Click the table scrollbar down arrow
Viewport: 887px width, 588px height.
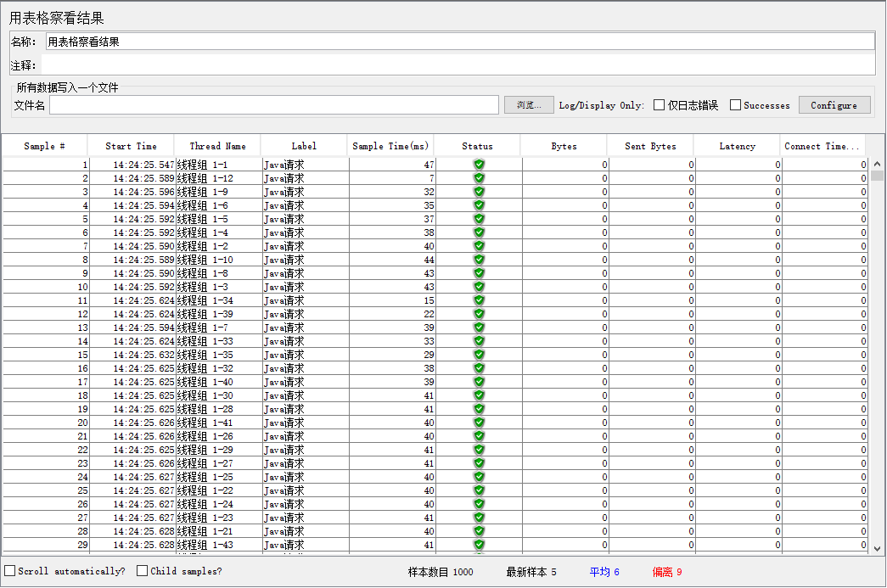click(877, 548)
